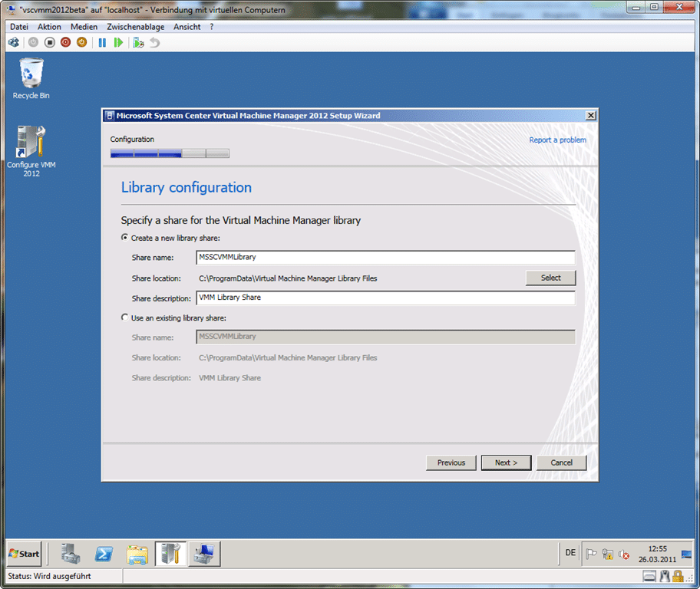Image resolution: width=700 pixels, height=589 pixels.
Task: Click the Library configuration heading
Action: tap(187, 187)
